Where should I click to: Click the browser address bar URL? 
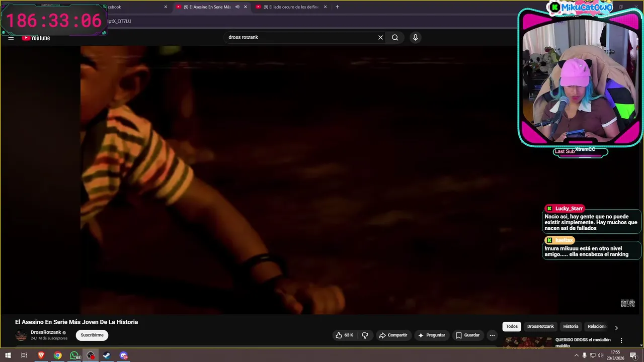[119, 21]
